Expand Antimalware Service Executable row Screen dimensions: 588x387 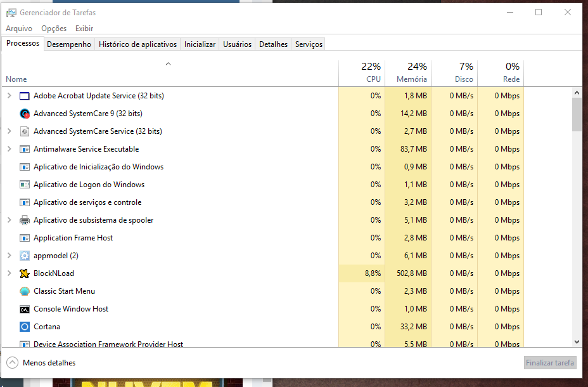[10, 149]
